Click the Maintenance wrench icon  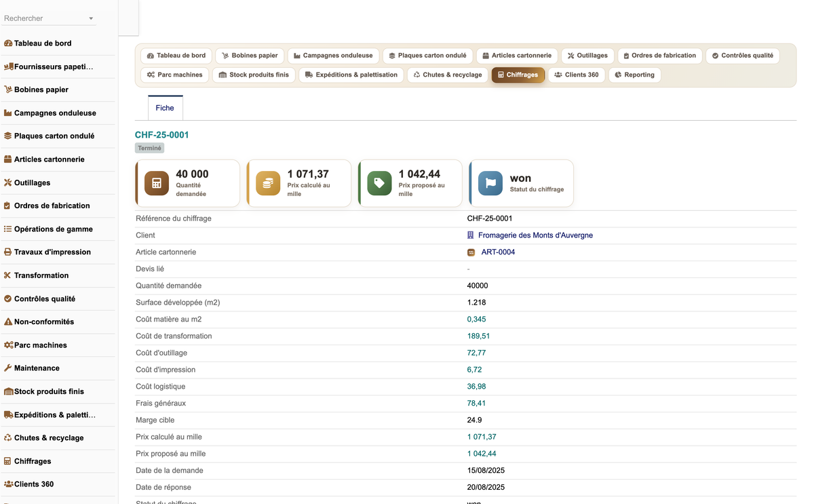(x=8, y=368)
